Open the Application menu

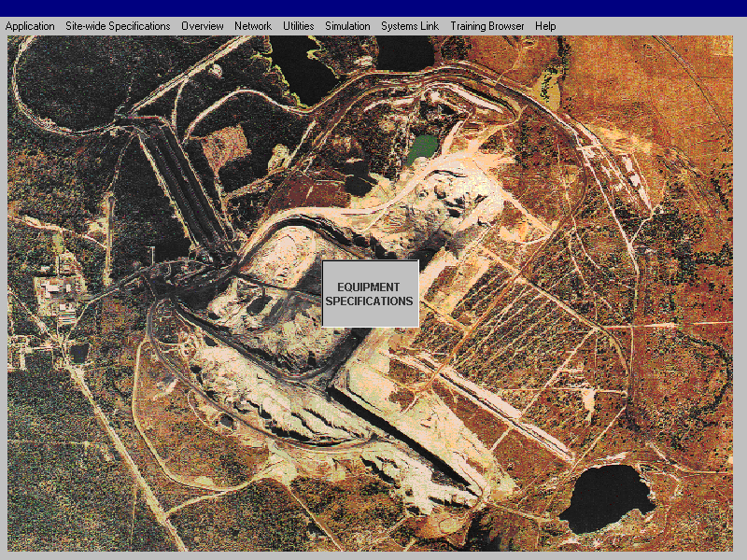[x=30, y=26]
